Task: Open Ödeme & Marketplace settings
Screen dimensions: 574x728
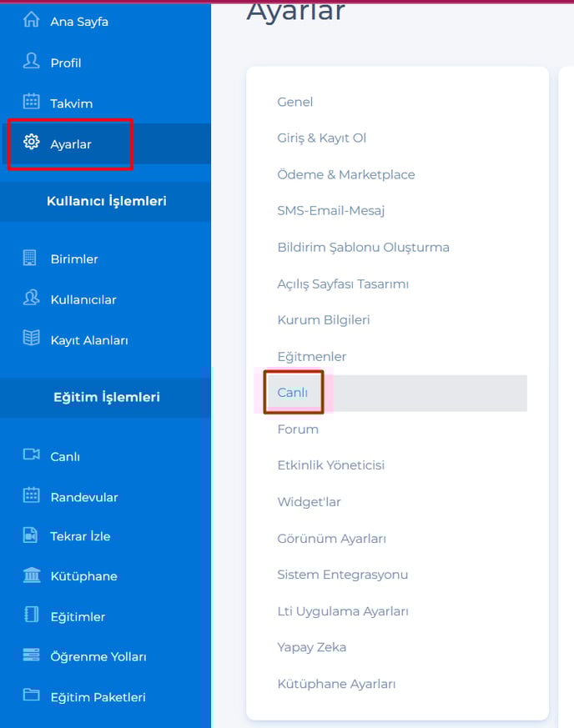Action: pos(346,174)
